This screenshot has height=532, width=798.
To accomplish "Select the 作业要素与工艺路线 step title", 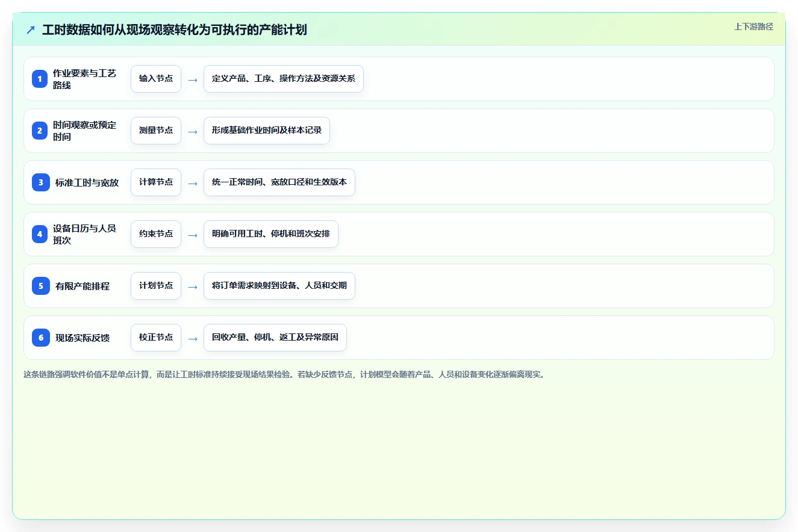I will (84, 79).
